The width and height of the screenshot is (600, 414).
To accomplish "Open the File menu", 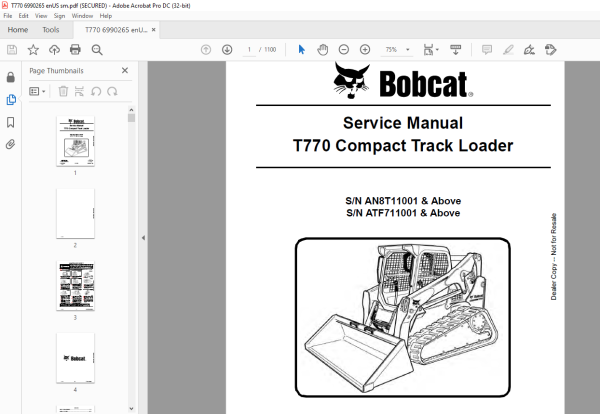I will point(8,16).
